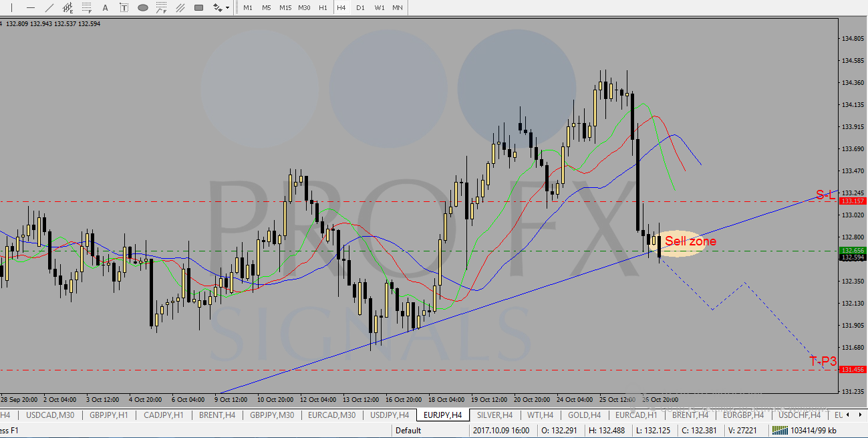Select the Text (A) tool

tap(105, 8)
